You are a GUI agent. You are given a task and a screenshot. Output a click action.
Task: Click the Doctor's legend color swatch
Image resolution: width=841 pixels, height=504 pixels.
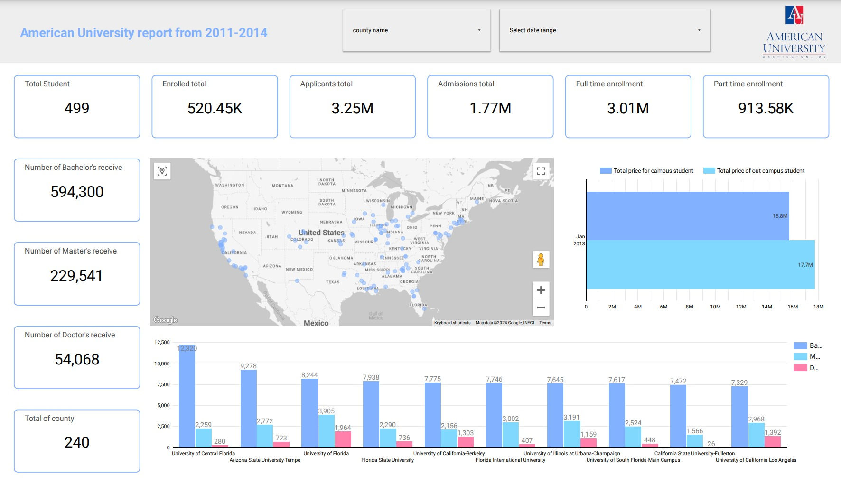[800, 368]
